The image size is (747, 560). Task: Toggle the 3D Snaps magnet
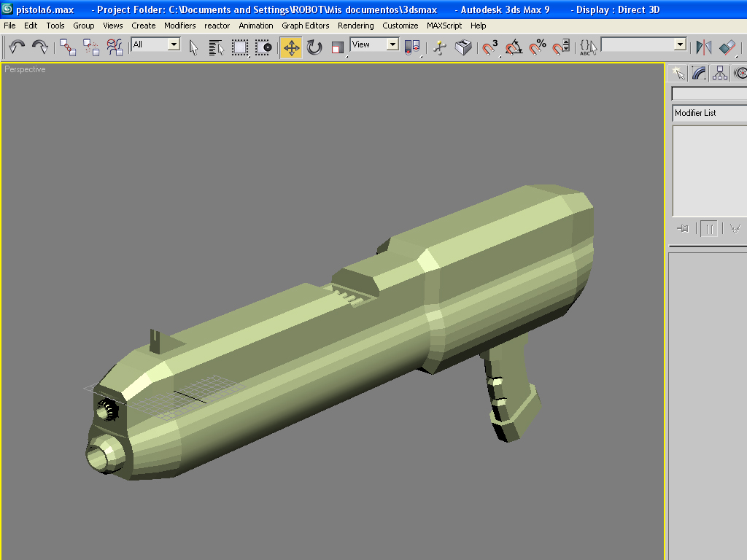click(x=490, y=47)
